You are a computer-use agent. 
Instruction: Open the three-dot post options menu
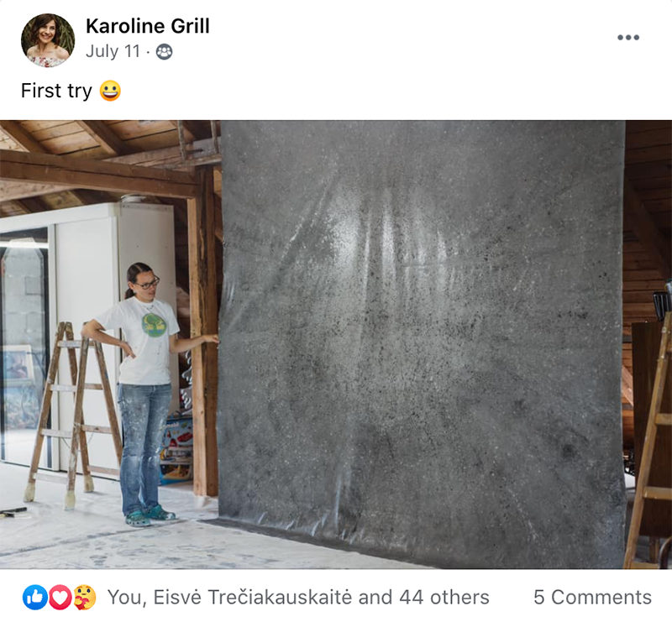[627, 37]
